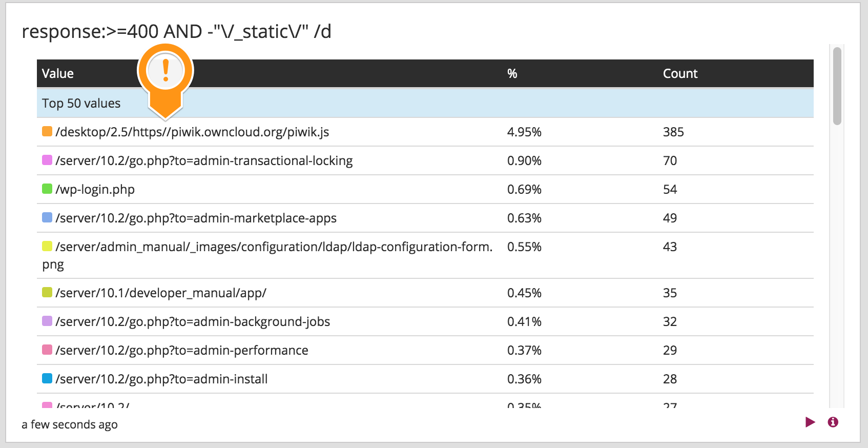Click yellow swatch beside ldap-configuration-form row
The image size is (868, 448).
click(x=47, y=246)
